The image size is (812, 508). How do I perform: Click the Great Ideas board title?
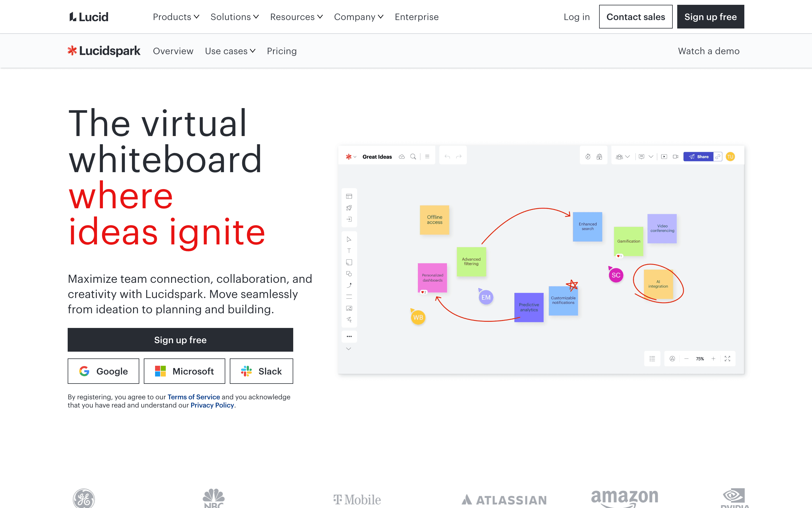point(377,157)
